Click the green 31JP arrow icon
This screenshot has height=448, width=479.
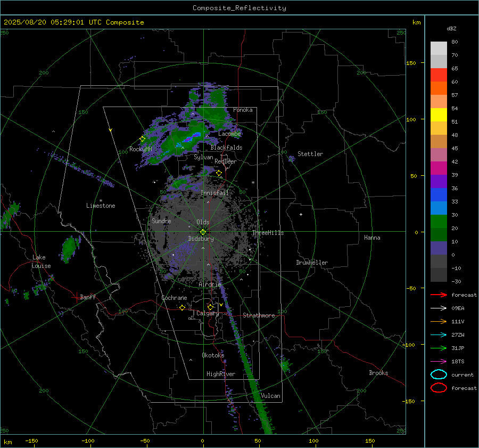click(439, 348)
